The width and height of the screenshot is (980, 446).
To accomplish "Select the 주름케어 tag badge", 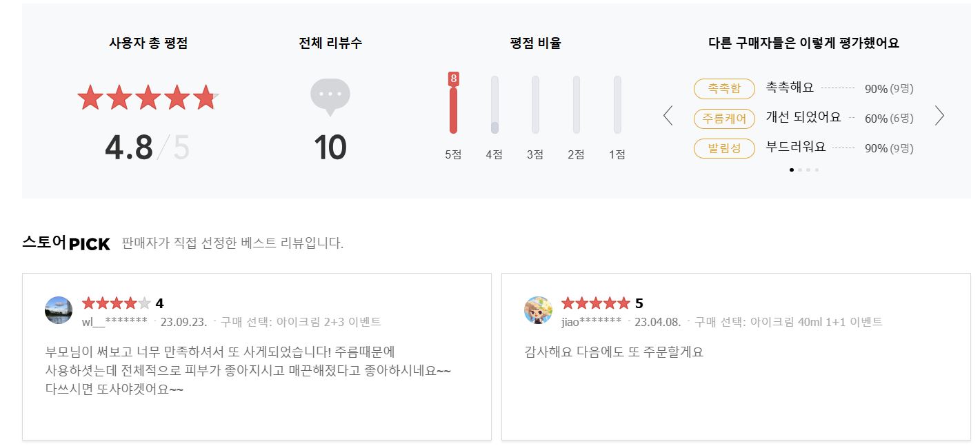I will click(x=724, y=119).
